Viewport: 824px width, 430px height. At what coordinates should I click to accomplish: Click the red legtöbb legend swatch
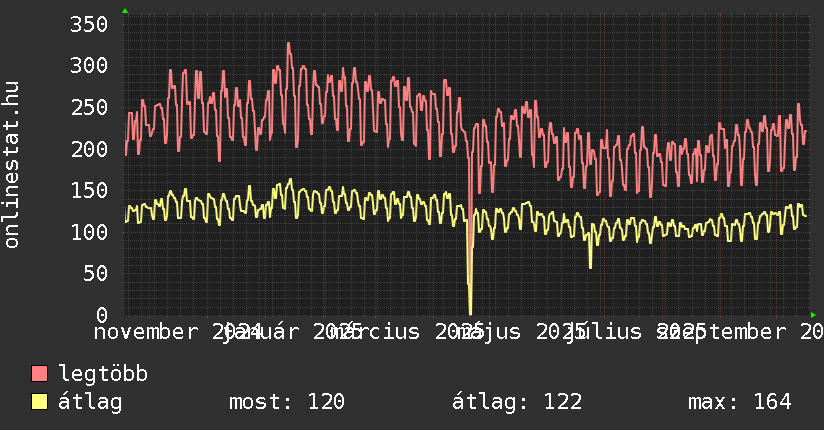[40, 374]
